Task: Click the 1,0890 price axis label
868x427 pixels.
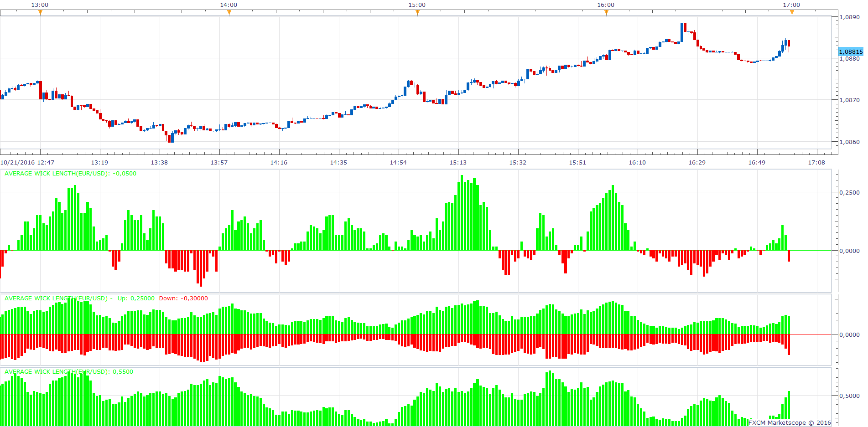Action: coord(850,17)
